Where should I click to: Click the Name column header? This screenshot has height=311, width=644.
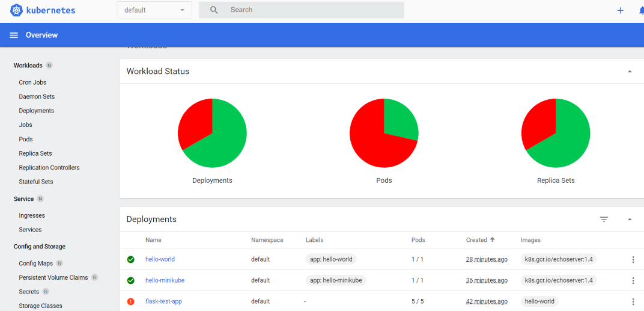pyautogui.click(x=153, y=240)
